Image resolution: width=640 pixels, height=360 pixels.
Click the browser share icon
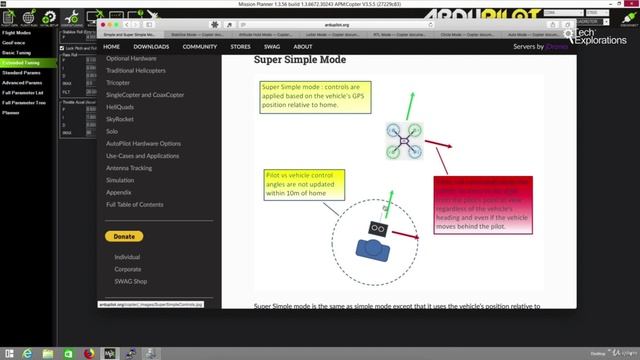(553, 25)
